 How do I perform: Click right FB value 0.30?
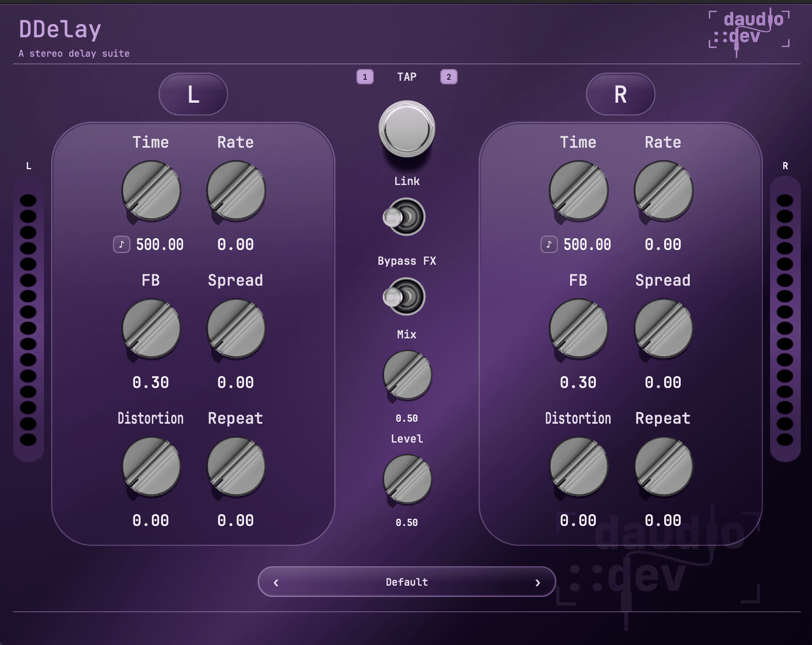pyautogui.click(x=578, y=382)
